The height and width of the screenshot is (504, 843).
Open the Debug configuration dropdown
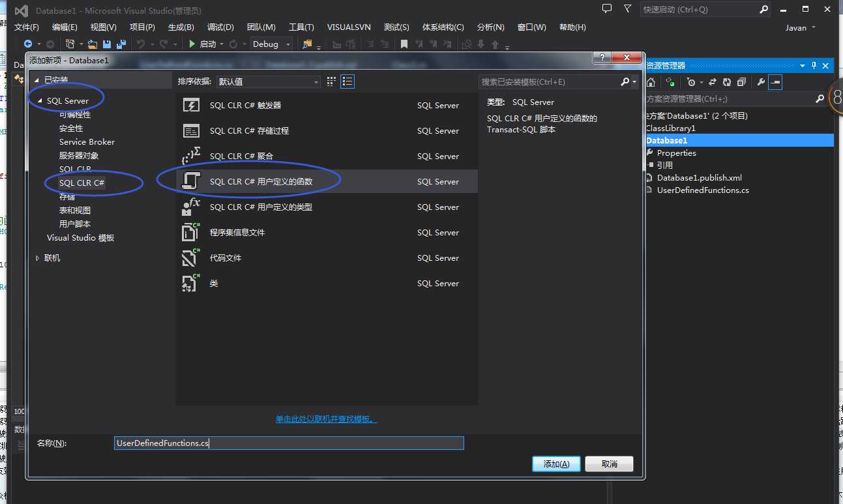point(271,44)
